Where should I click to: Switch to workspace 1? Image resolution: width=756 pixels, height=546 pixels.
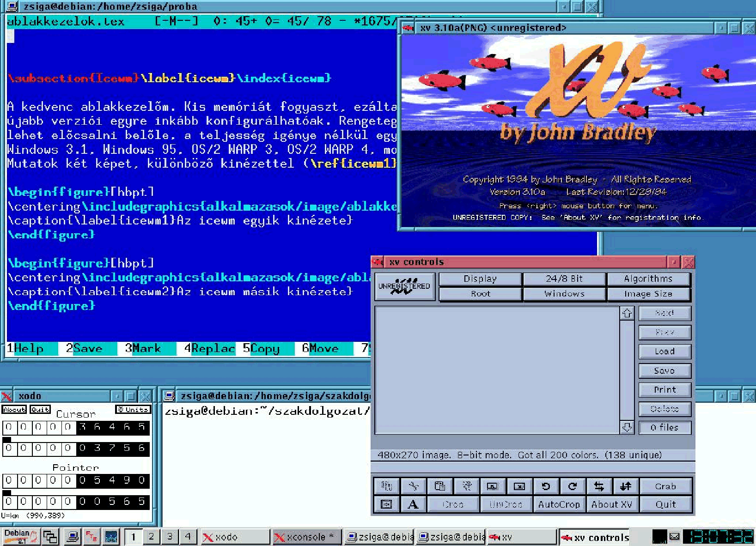[134, 536]
